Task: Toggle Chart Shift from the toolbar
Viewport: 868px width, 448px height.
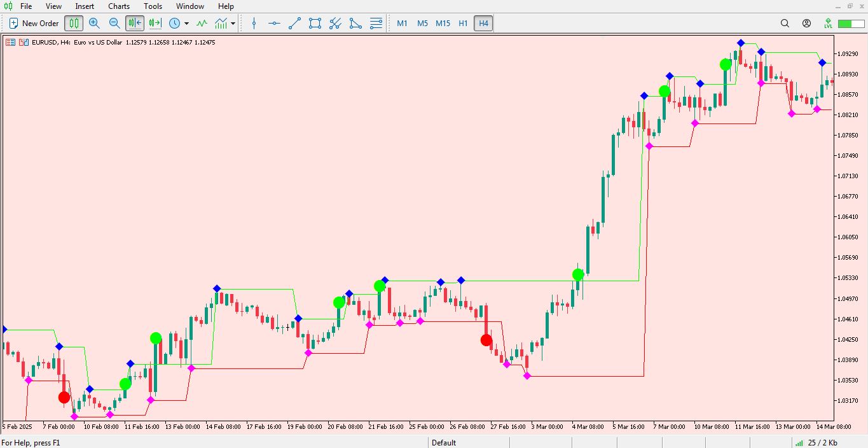Action: (x=155, y=23)
